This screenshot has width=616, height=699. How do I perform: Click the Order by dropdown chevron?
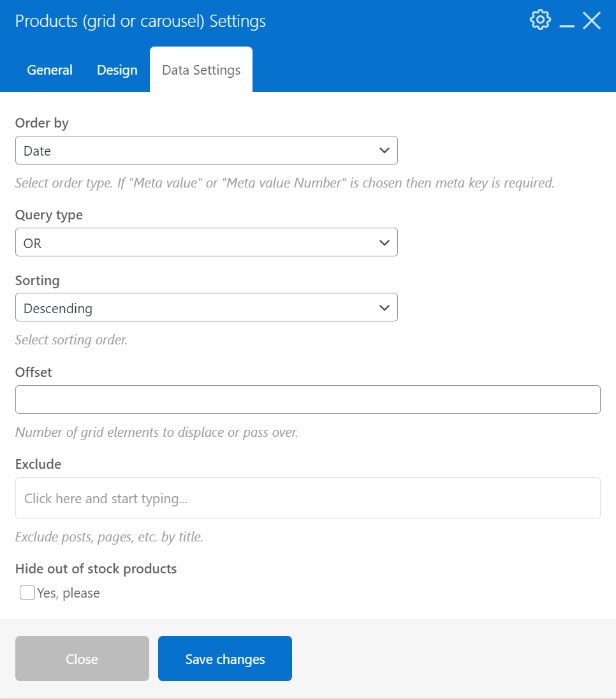[x=384, y=151]
